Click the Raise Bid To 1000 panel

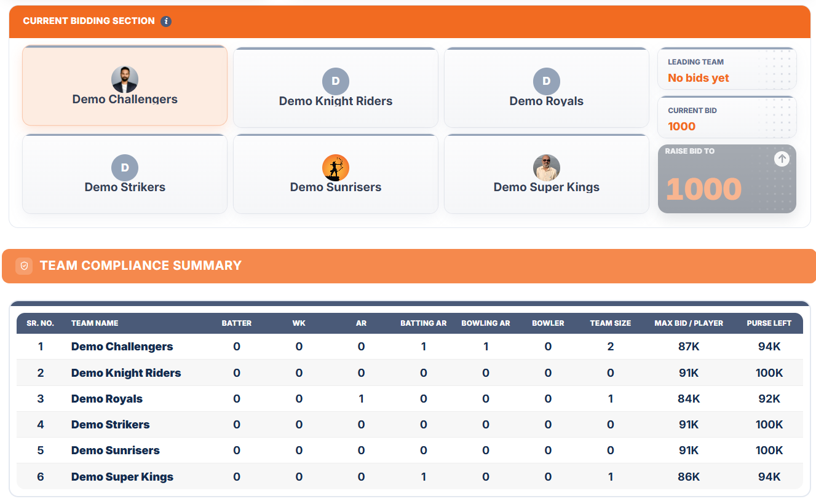(x=727, y=179)
